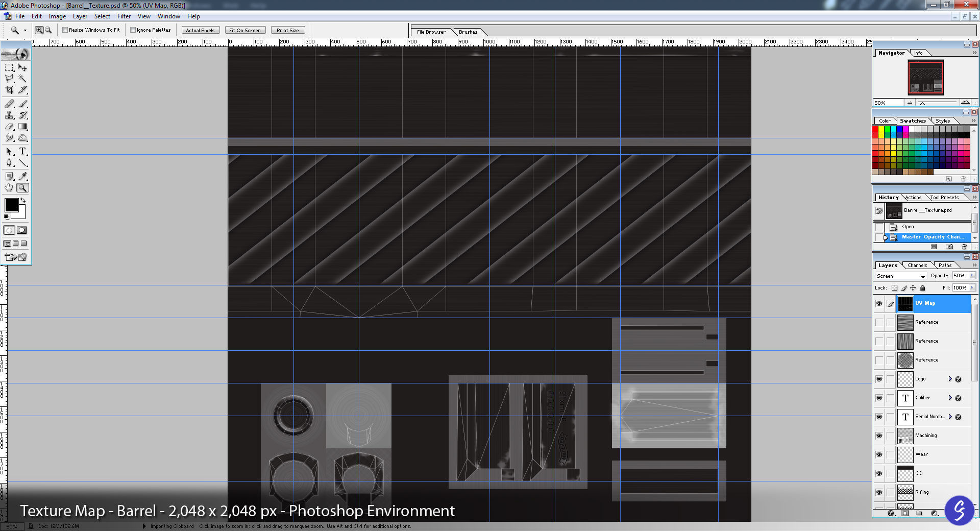Image resolution: width=980 pixels, height=531 pixels.
Task: Activate the Magic Wand tool
Action: tap(22, 79)
